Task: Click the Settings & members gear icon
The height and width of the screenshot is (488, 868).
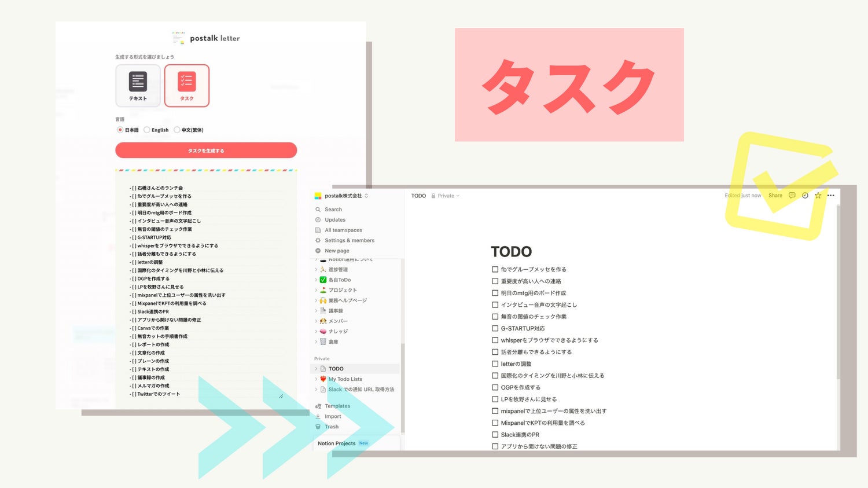Action: point(318,240)
